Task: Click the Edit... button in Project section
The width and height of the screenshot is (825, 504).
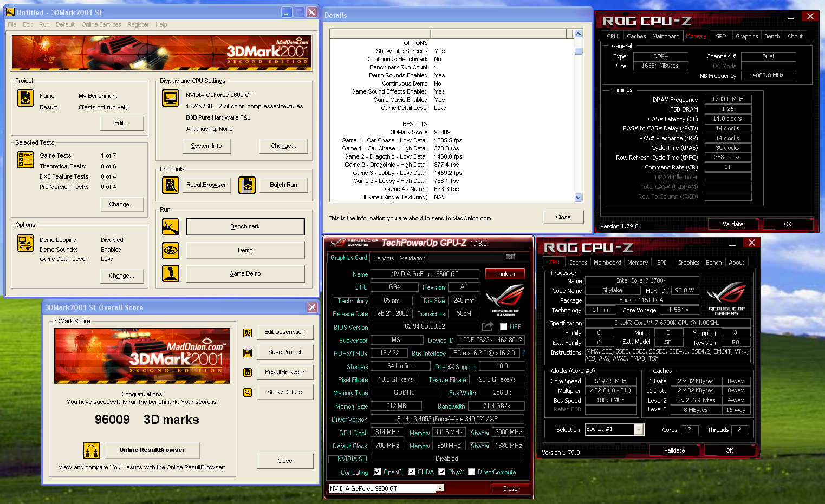Action: pyautogui.click(x=122, y=123)
